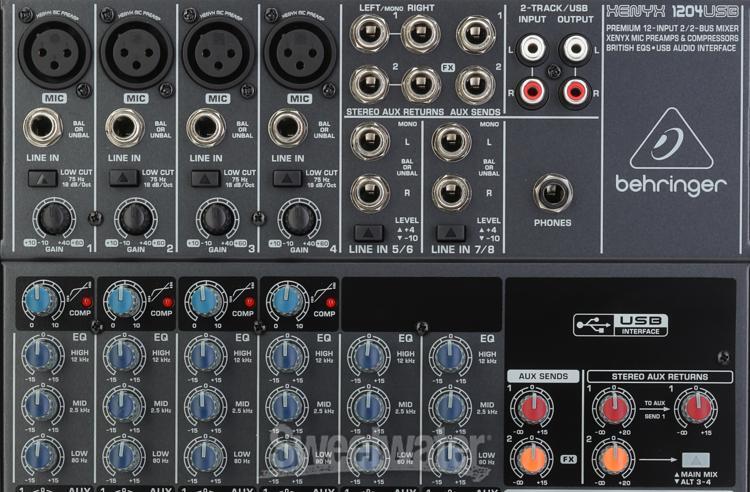Click orange Stereo Aux Returns 2 knob
Screen dimensions: 750x492
pyautogui.click(x=614, y=459)
